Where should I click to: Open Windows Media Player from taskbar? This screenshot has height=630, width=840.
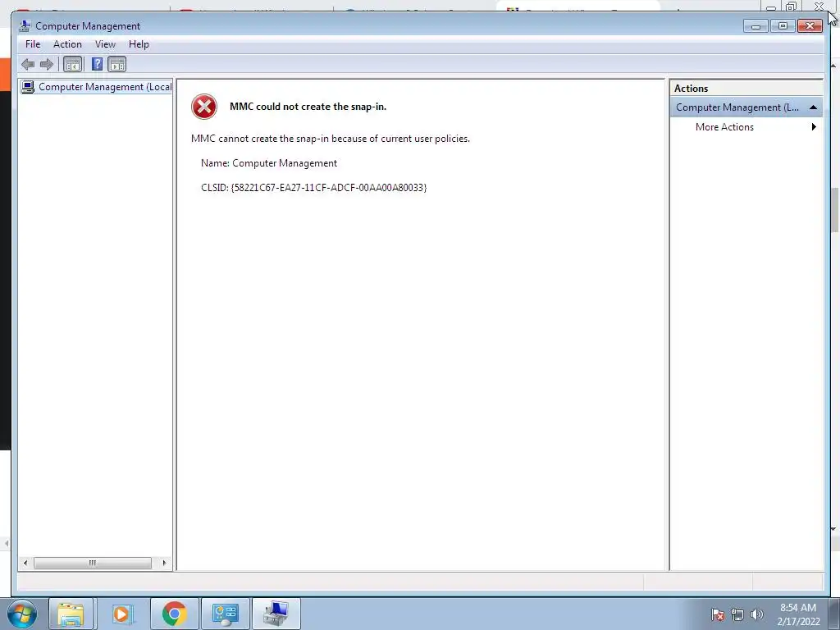coord(122,614)
